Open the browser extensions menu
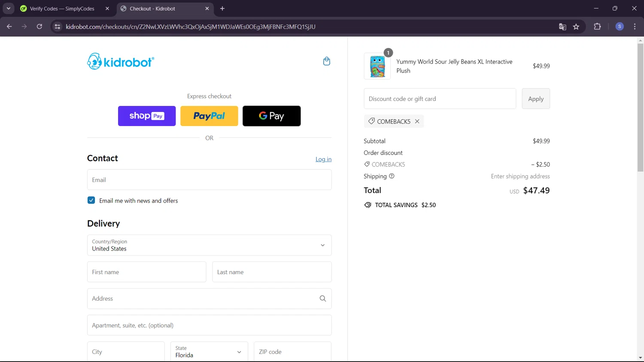 coord(597,27)
